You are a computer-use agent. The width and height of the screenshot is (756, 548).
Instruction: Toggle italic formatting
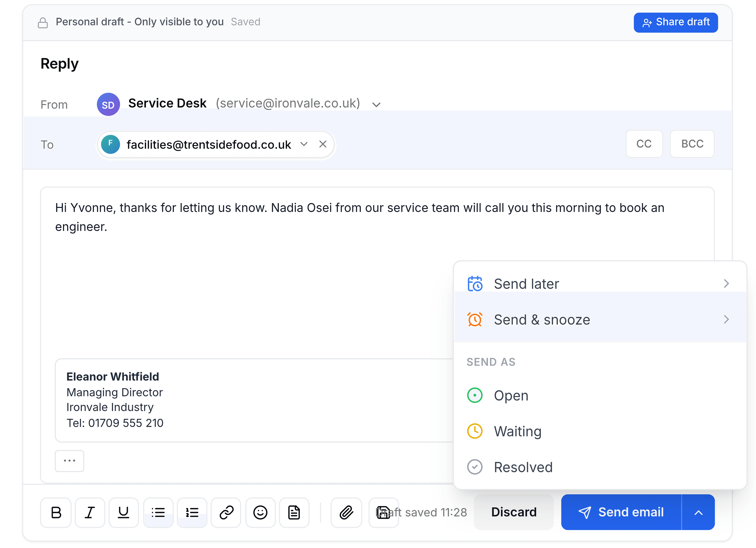pyautogui.click(x=90, y=512)
